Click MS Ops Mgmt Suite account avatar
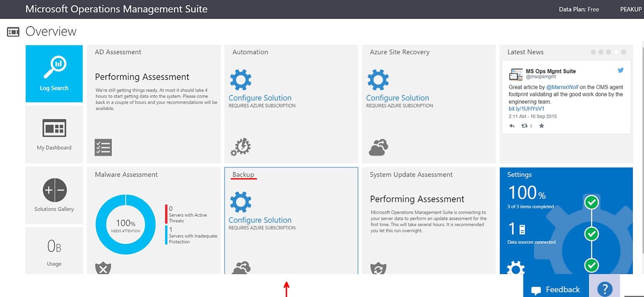 coord(516,74)
